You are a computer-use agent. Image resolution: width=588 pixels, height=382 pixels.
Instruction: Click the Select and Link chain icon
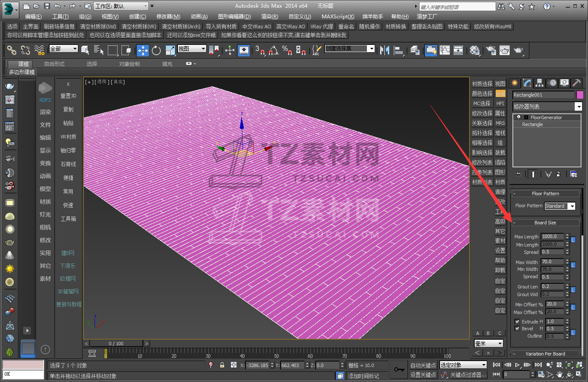(12, 50)
